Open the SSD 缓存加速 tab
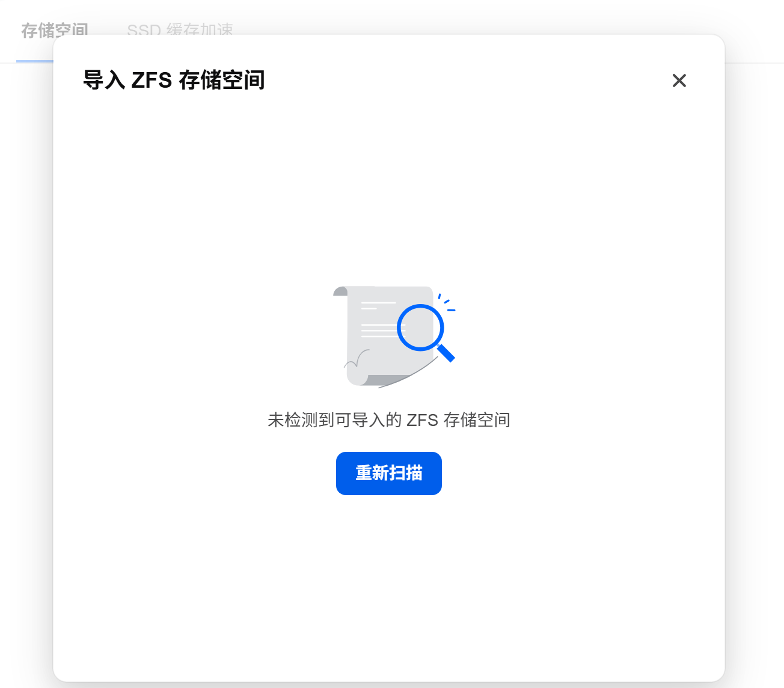Viewport: 784px width, 688px height. point(180,29)
